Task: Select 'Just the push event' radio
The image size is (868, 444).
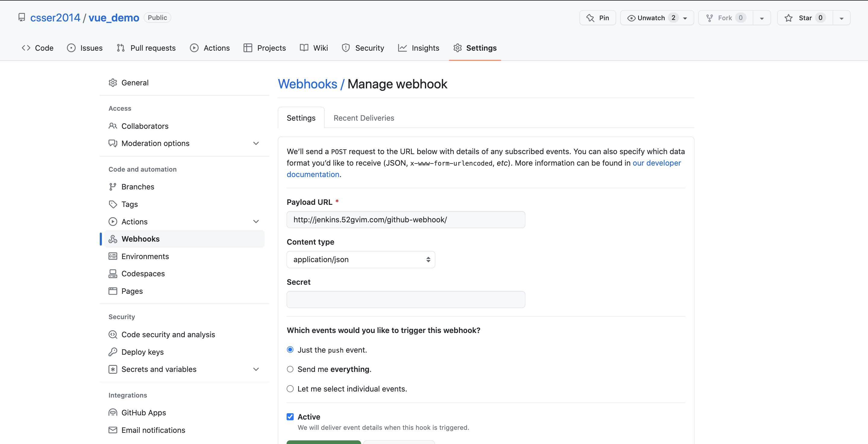Action: 290,350
